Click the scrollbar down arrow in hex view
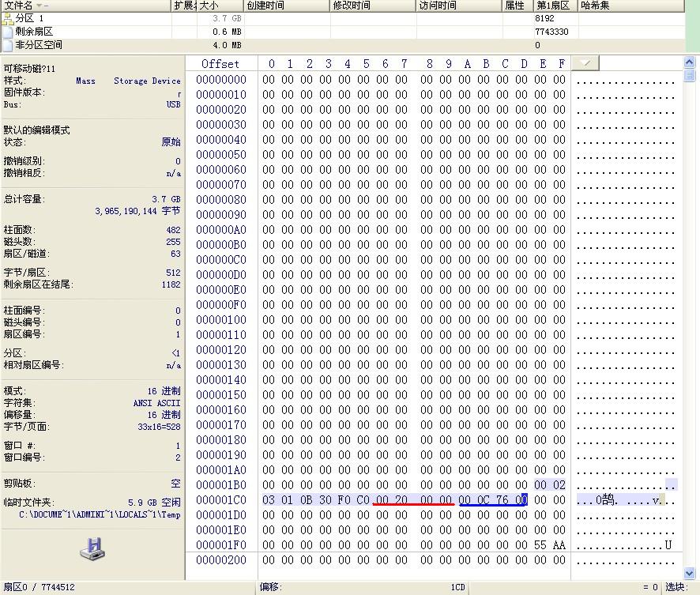This screenshot has height=595, width=700. point(689,573)
